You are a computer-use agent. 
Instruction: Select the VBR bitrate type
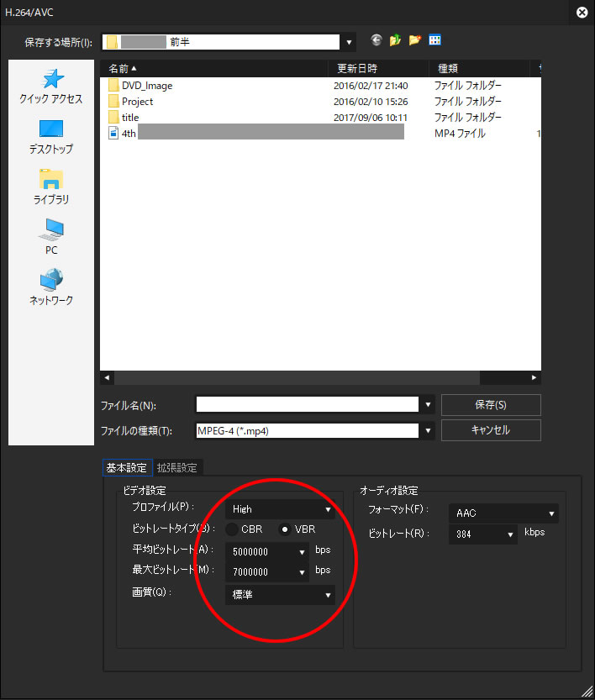tap(285, 529)
